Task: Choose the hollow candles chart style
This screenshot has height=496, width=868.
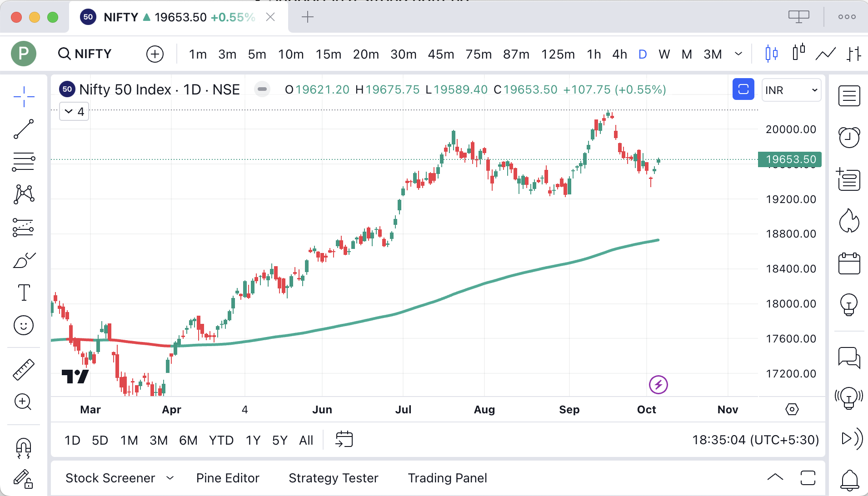Action: [798, 53]
